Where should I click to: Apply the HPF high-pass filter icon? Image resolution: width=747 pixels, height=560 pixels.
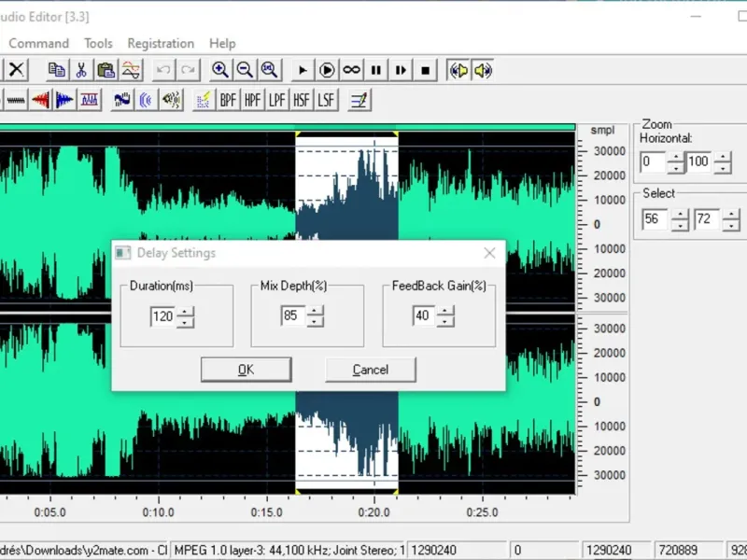[x=252, y=100]
